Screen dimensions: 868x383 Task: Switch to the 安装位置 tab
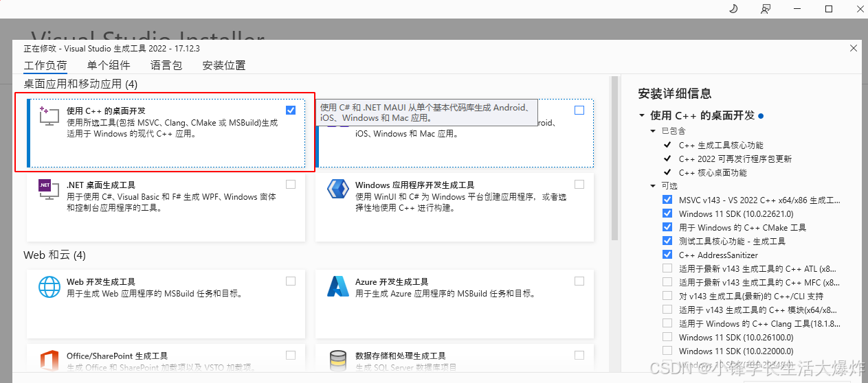(224, 65)
